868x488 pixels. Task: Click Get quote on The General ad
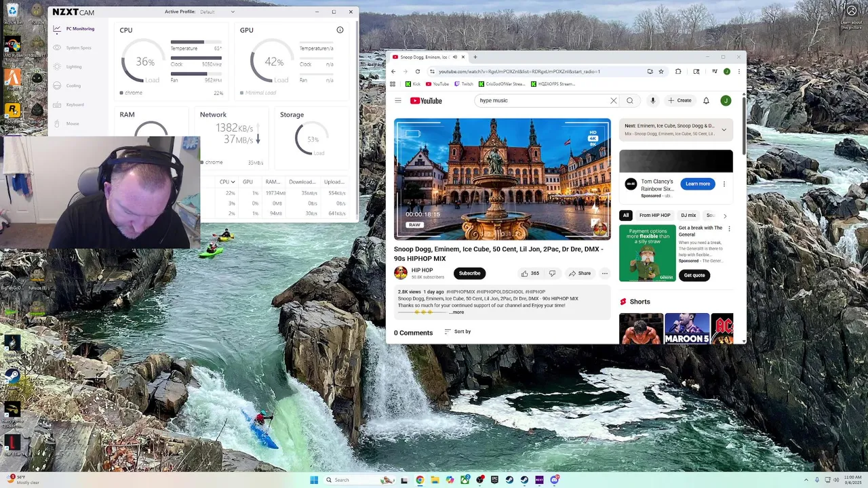(x=694, y=275)
